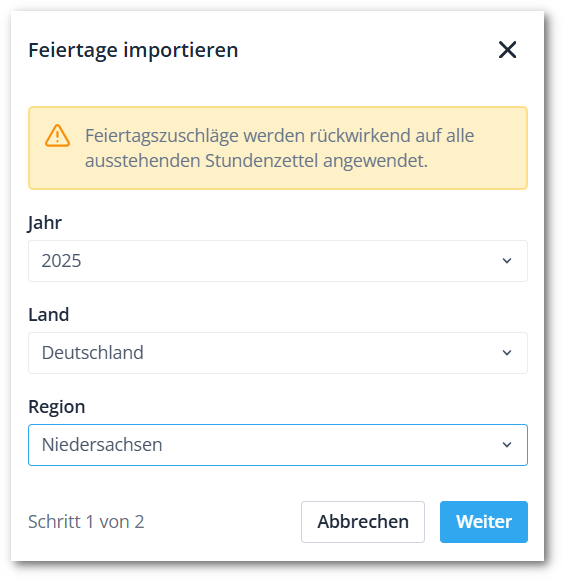Click the chevron arrow in Land field
Viewport: 563px width, 580px height.
(507, 353)
